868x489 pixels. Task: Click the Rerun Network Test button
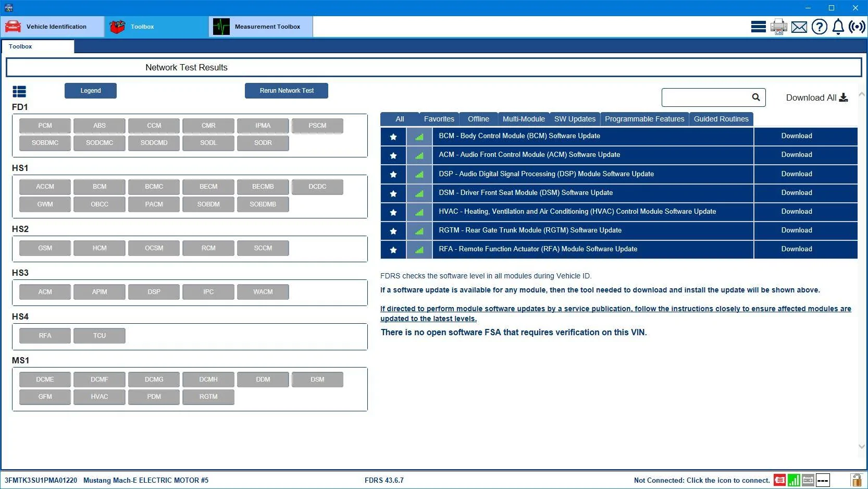(x=287, y=91)
